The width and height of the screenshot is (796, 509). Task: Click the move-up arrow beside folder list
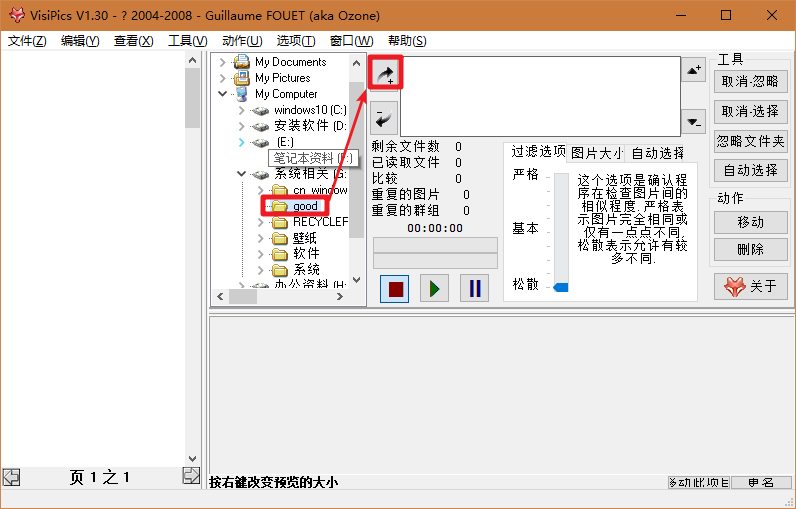(694, 70)
